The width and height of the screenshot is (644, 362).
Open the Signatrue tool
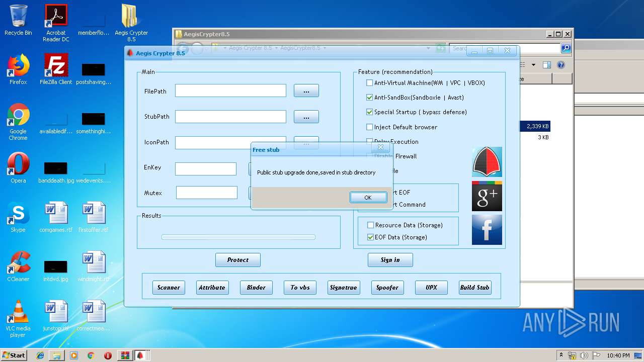[x=344, y=288]
